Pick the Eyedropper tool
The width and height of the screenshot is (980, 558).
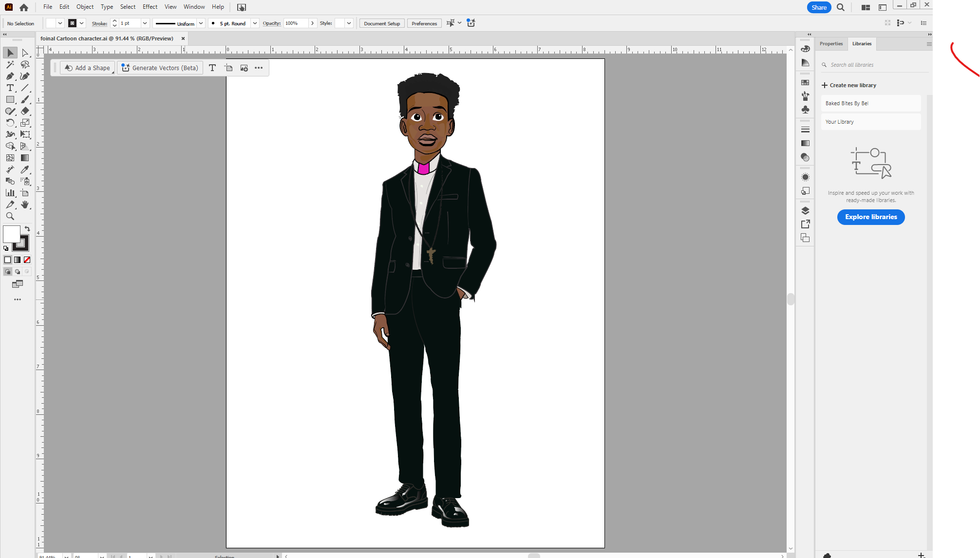coord(25,169)
